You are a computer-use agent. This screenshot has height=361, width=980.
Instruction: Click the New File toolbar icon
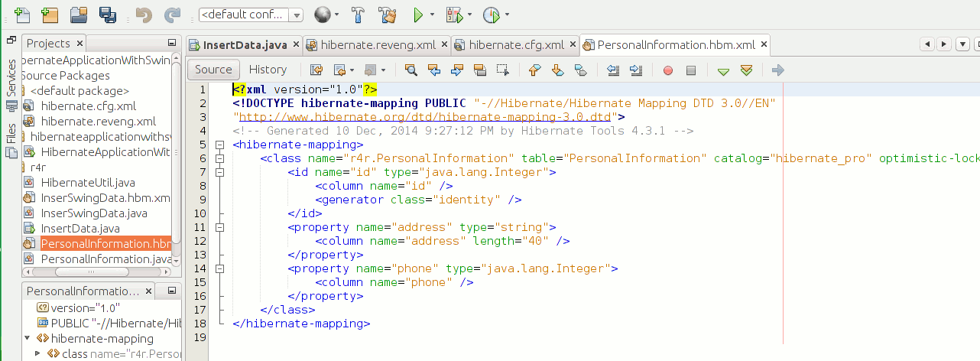click(x=23, y=14)
